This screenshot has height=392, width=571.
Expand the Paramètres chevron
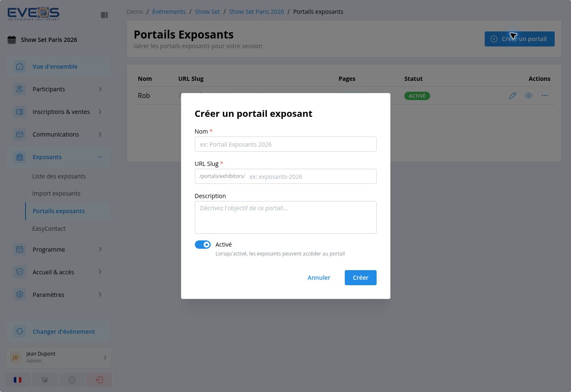click(x=100, y=295)
